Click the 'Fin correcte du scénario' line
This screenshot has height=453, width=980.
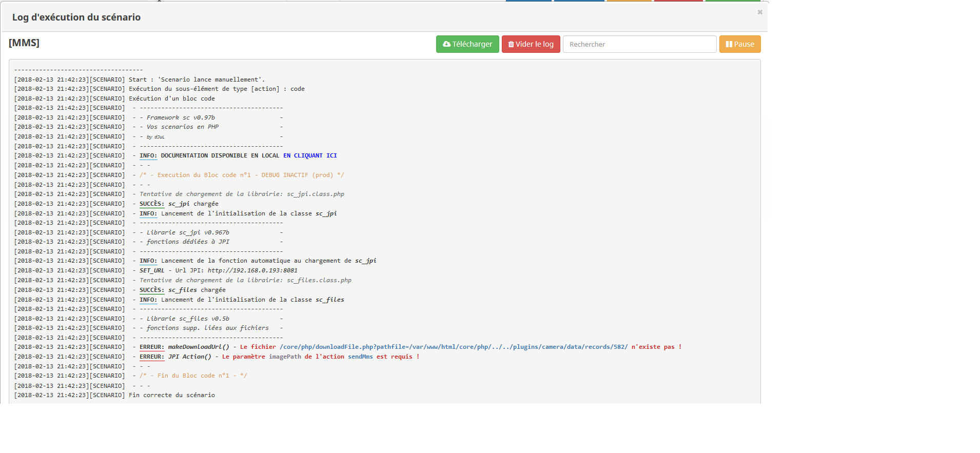tap(114, 395)
